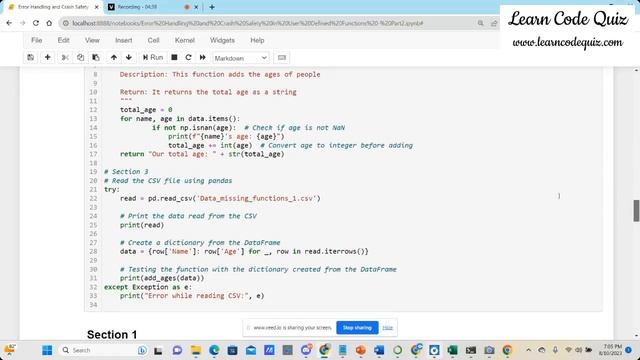Open the cell type Markdown dropdown
Image resolution: width=640 pixels, height=360 pixels.
[240, 58]
